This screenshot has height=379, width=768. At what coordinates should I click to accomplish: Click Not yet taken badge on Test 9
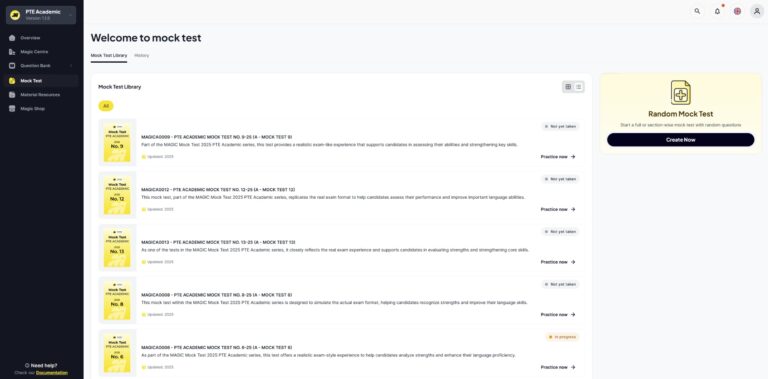tap(560, 126)
